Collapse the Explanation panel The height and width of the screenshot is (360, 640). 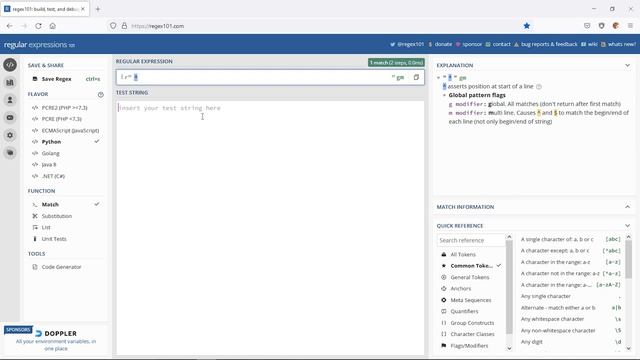click(627, 65)
